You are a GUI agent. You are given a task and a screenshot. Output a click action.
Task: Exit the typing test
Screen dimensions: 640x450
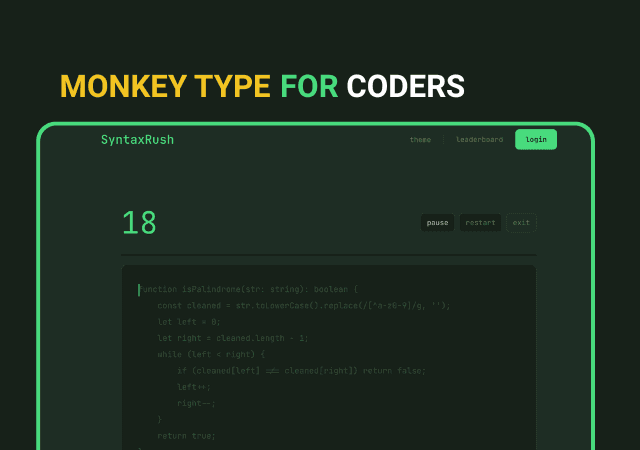click(521, 223)
